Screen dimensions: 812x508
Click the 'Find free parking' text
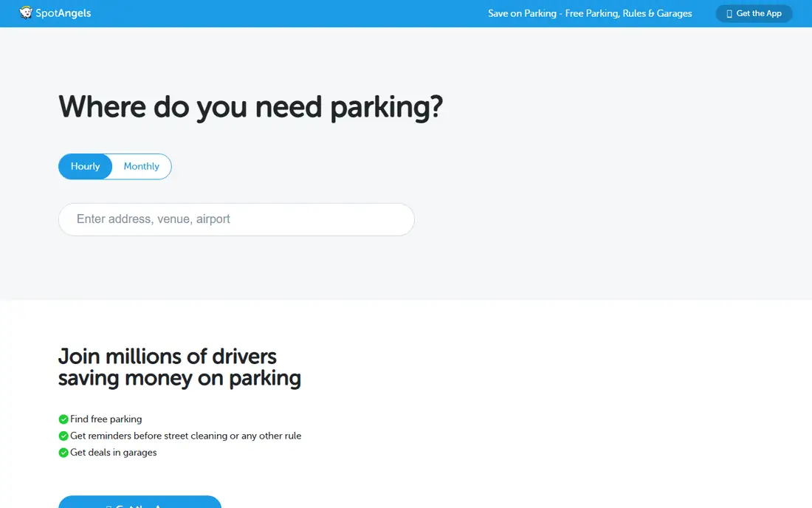pos(106,419)
